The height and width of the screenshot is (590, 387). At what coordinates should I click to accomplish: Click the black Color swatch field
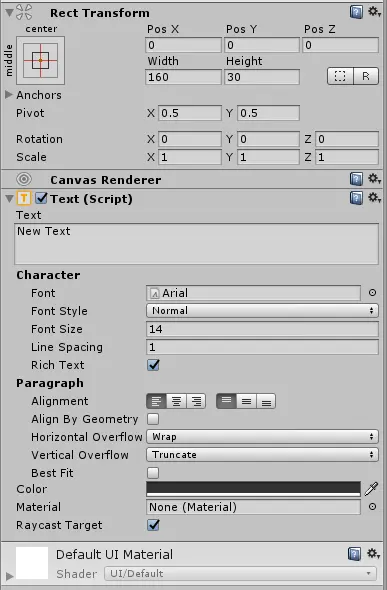pos(253,489)
